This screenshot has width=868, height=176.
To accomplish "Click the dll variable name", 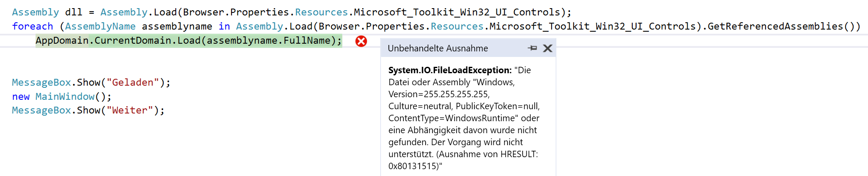I will pyautogui.click(x=73, y=12).
